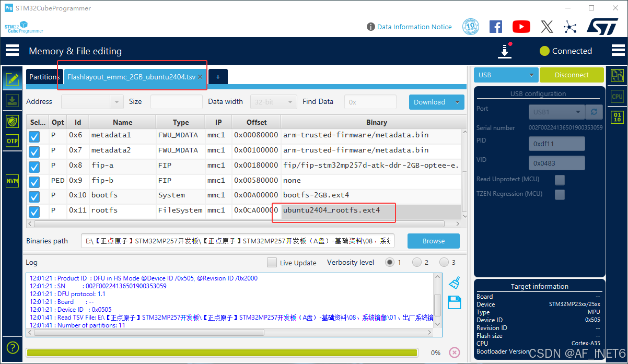Open the Option Bytes shield icon
Image resolution: width=628 pixels, height=364 pixels.
pyautogui.click(x=13, y=121)
